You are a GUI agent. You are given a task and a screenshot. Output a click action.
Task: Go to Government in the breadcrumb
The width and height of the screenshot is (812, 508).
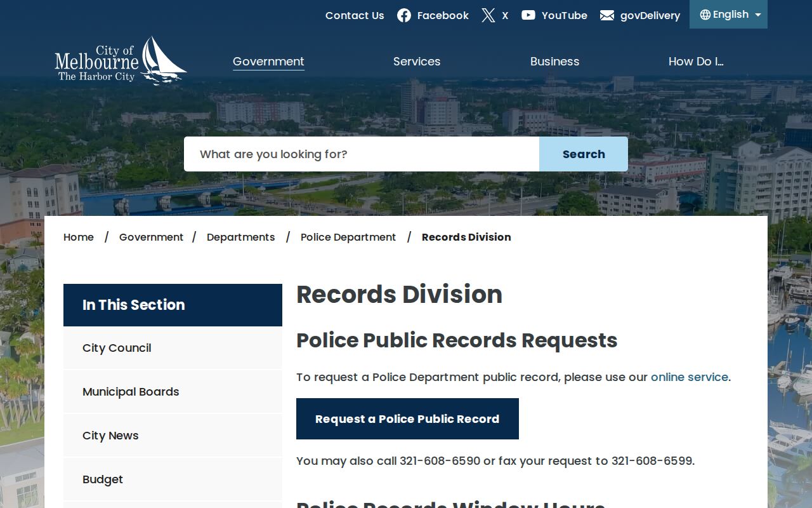151,237
